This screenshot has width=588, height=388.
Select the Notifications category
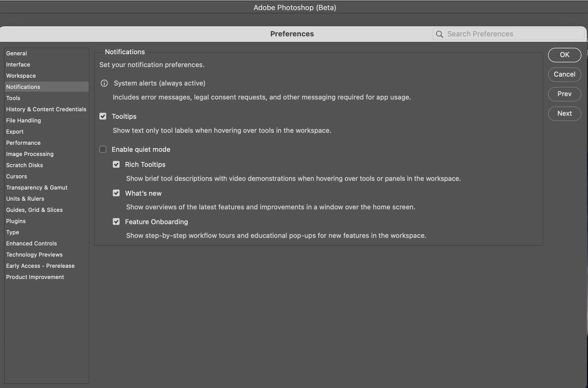(x=47, y=87)
